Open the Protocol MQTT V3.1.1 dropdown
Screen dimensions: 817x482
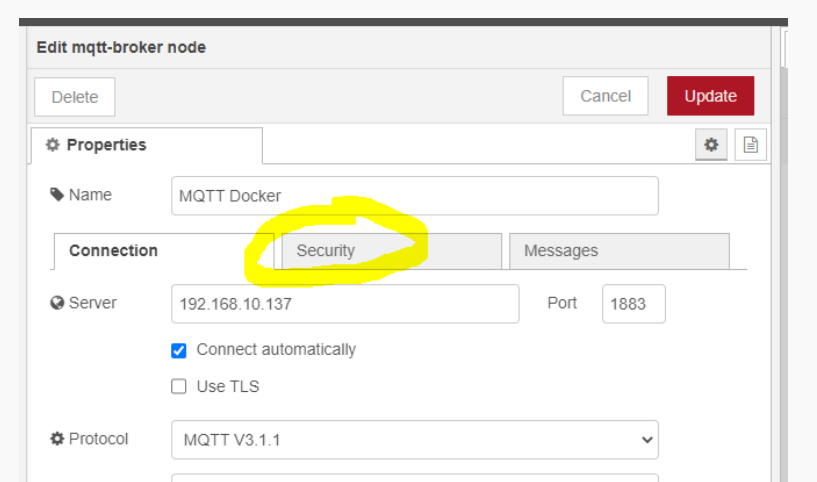coord(415,439)
